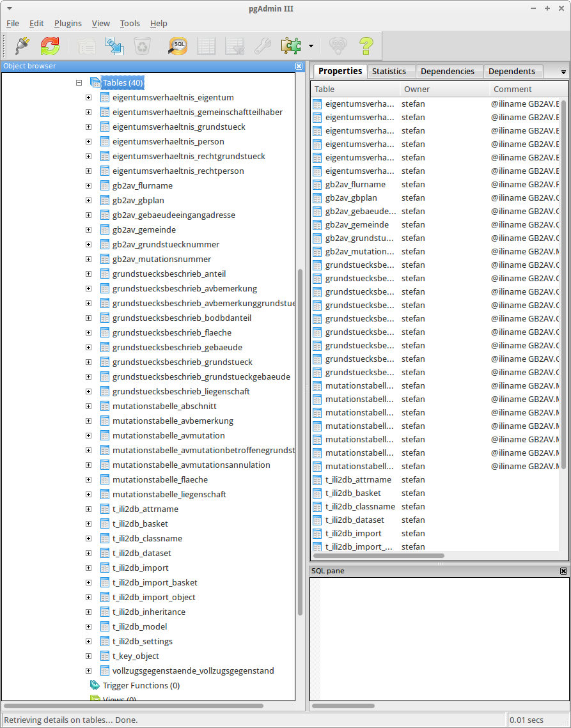Screen dimensions: 571x728
Task: Close the SQL pane
Action: (563, 571)
